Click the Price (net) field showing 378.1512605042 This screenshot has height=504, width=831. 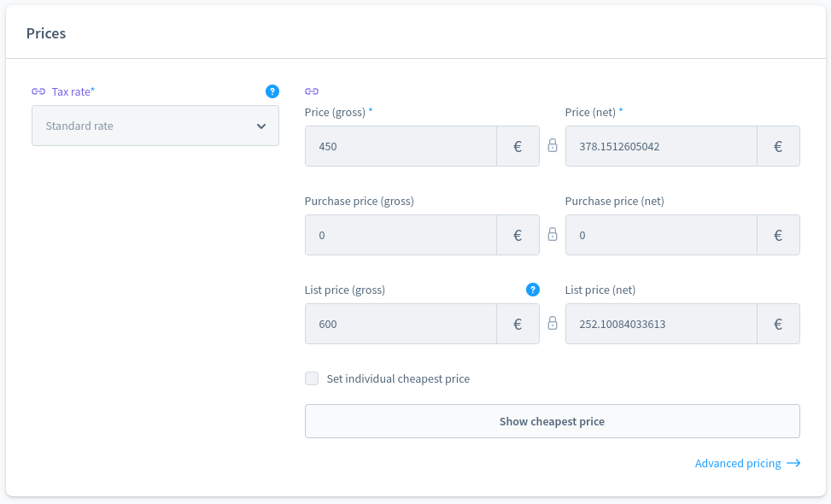click(x=661, y=146)
